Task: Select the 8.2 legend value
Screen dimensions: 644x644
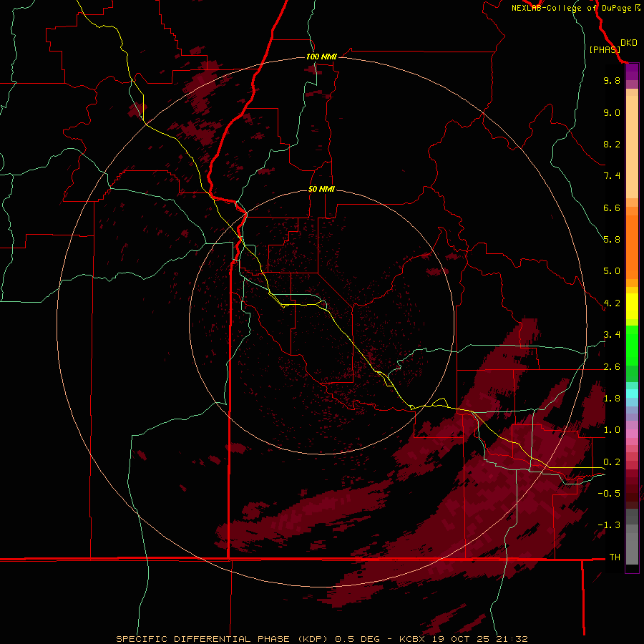Action: (x=612, y=144)
